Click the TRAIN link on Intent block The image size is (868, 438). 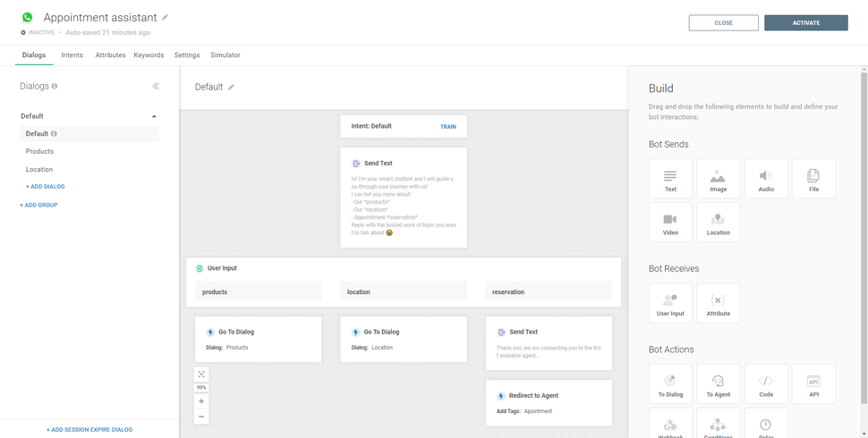point(448,127)
